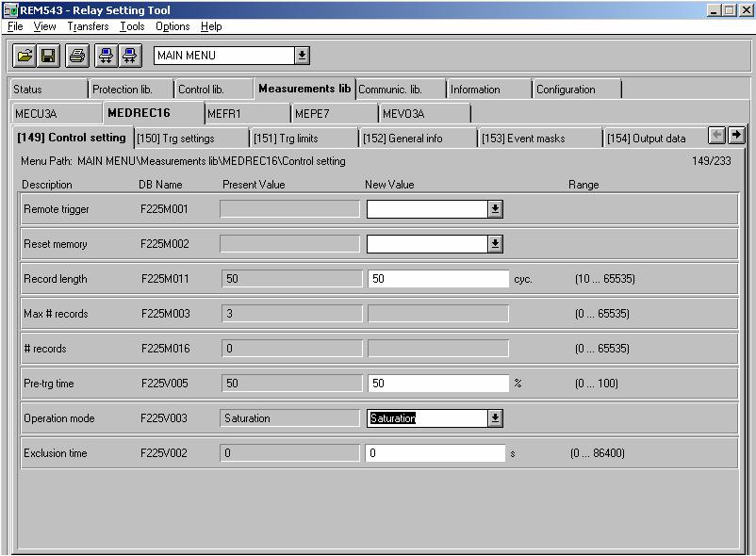Open the Options menu
The image size is (756, 556).
(173, 26)
